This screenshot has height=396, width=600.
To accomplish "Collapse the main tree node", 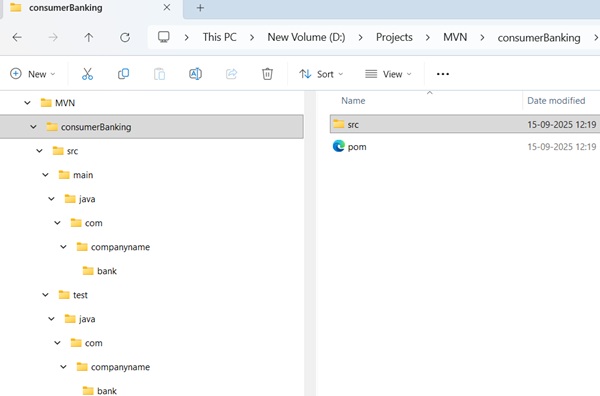I will pos(45,175).
